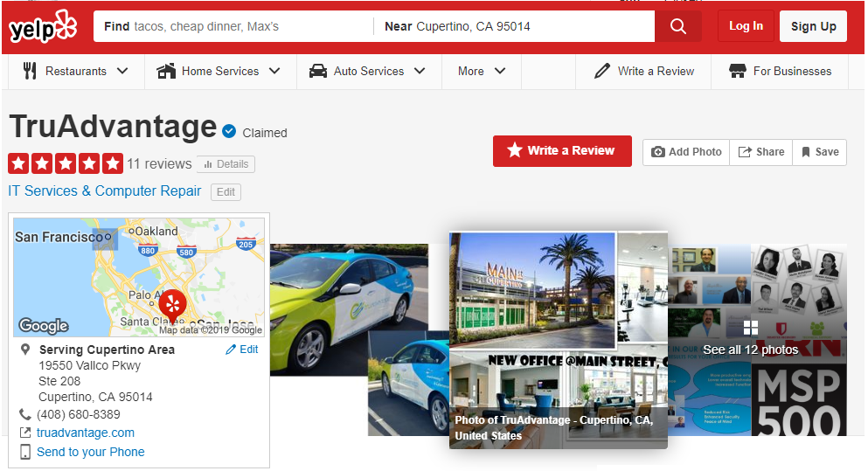Click Send to your Phone link

click(90, 452)
